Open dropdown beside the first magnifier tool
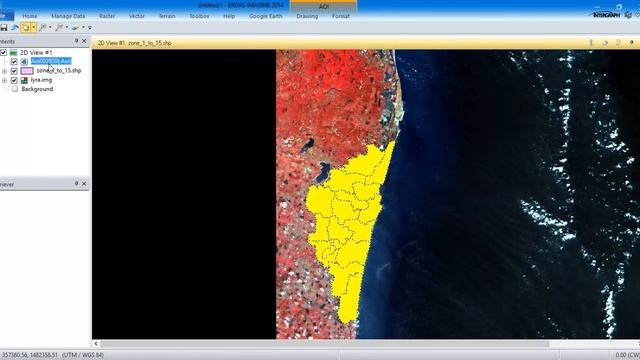 coord(50,28)
